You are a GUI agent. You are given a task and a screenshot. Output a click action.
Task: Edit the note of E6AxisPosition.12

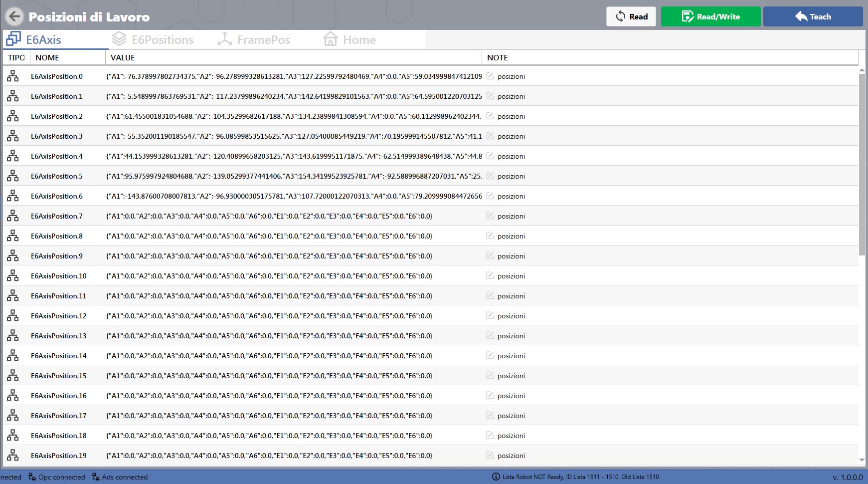pos(490,315)
